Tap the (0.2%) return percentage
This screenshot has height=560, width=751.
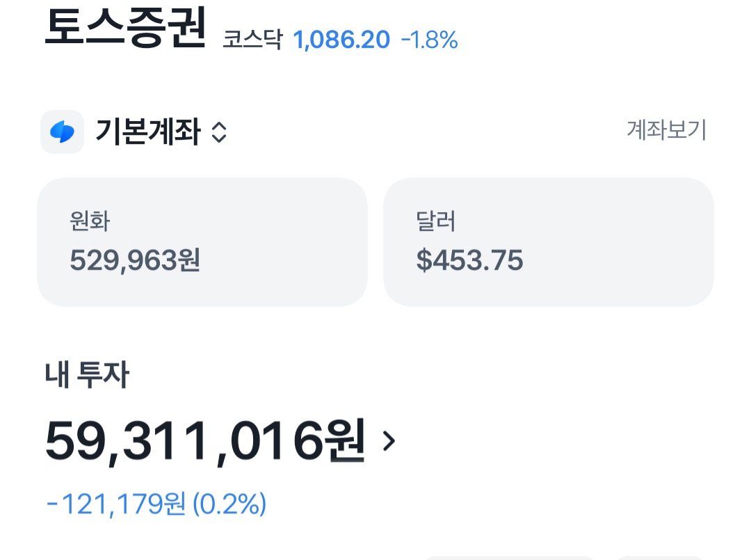tap(229, 504)
